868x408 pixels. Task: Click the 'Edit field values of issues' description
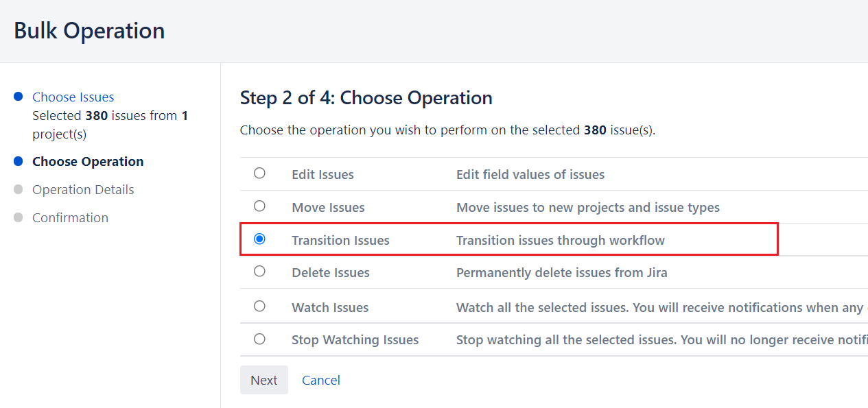pos(530,174)
